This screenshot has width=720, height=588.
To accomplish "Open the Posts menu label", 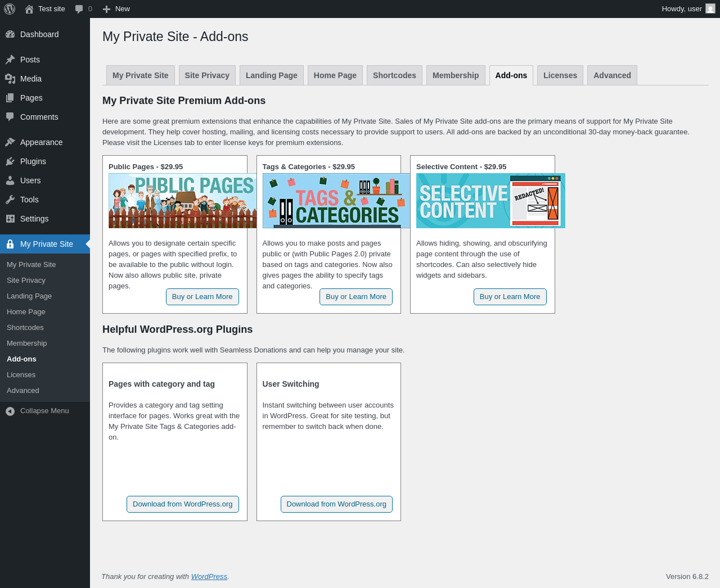I will pyautogui.click(x=30, y=60).
